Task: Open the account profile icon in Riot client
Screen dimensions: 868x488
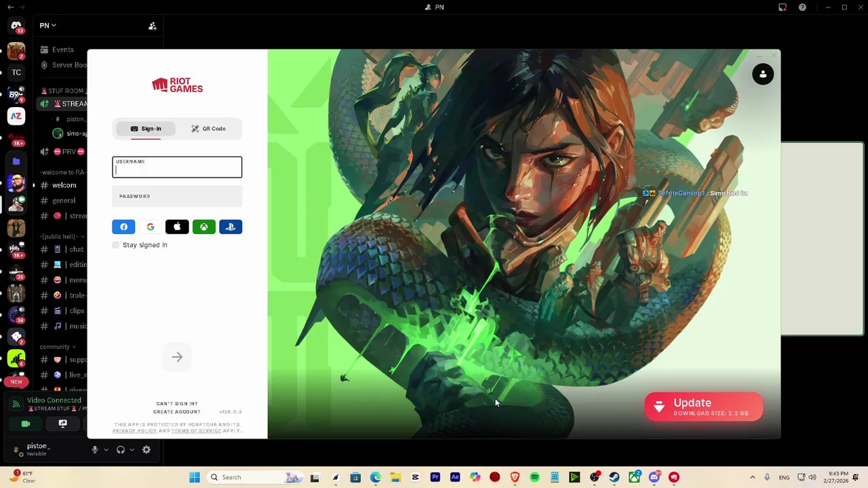Action: click(763, 75)
